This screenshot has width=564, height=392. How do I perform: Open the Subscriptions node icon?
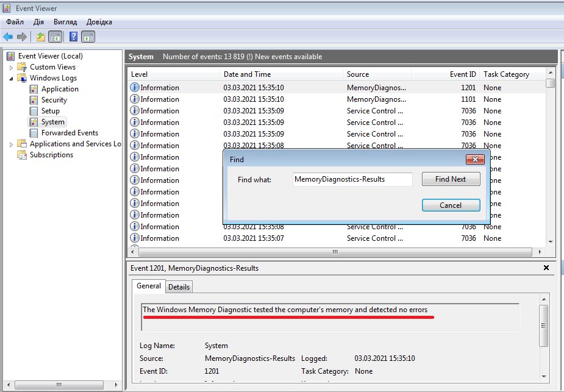pos(22,155)
